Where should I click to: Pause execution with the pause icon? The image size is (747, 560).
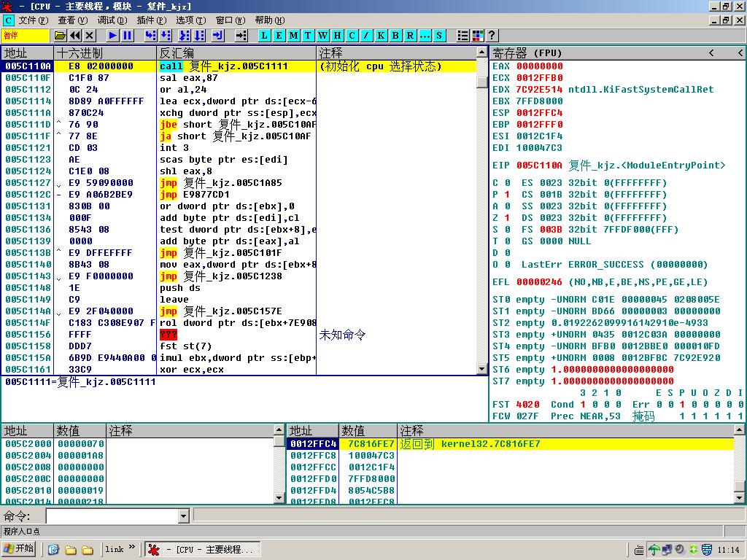(128, 35)
